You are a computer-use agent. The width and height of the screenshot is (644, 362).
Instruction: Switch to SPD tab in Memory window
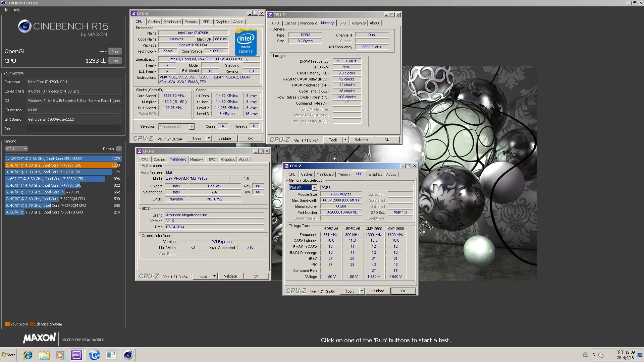342,23
